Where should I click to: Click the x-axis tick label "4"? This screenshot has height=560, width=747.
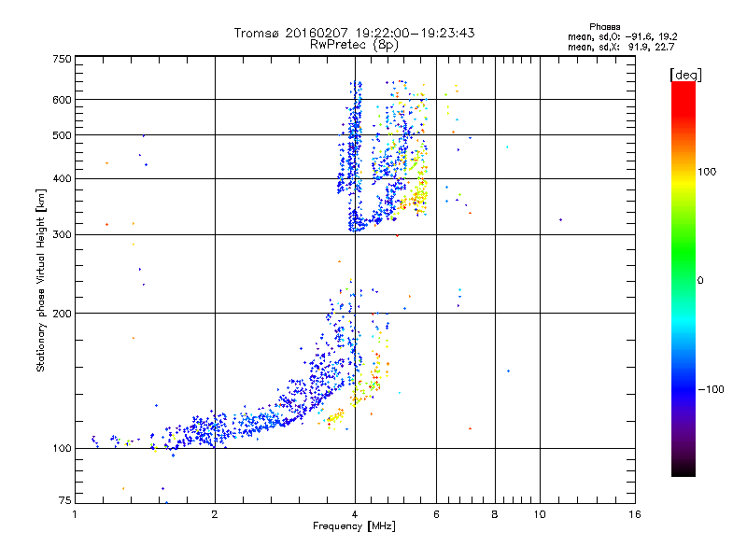pyautogui.click(x=355, y=514)
